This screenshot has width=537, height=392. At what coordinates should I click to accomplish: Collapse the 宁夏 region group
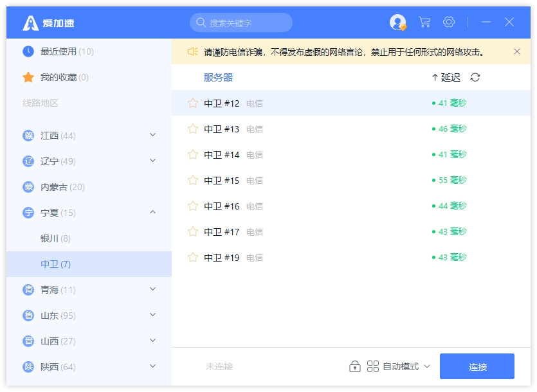(x=152, y=212)
